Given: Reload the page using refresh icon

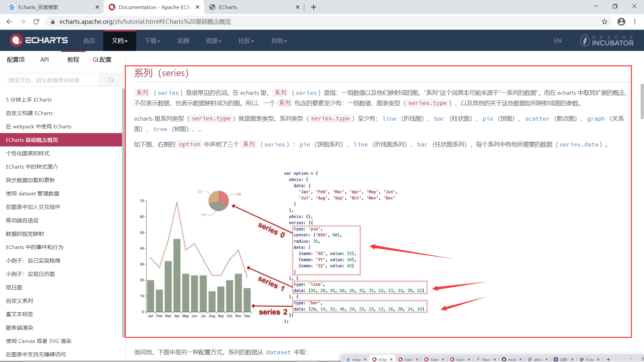Looking at the screenshot, I should 36,22.
